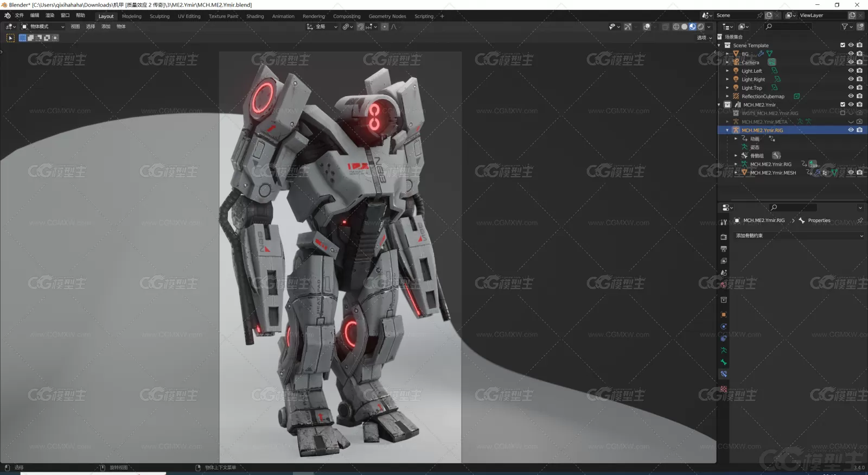868x475 pixels.
Task: Switch to the Modeling workspace tab
Action: (132, 16)
